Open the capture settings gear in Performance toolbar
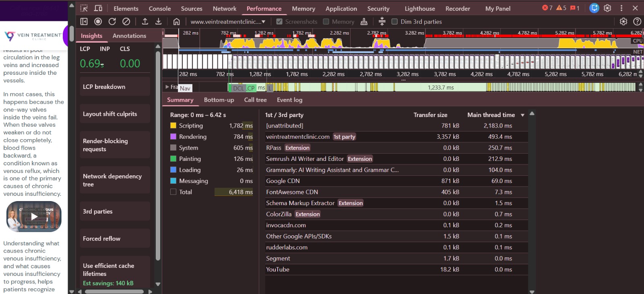Image resolution: width=644 pixels, height=294 pixels. (x=623, y=22)
